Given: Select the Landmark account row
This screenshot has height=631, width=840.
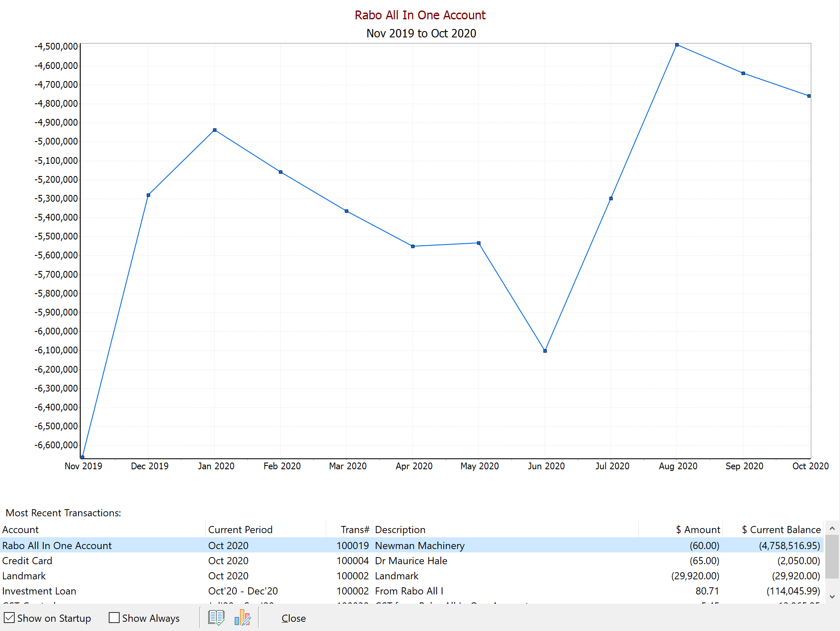Looking at the screenshot, I should click(412, 576).
